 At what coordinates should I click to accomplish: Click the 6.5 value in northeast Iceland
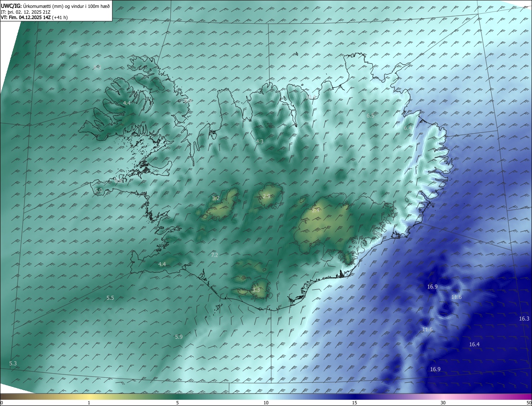coord(370,116)
